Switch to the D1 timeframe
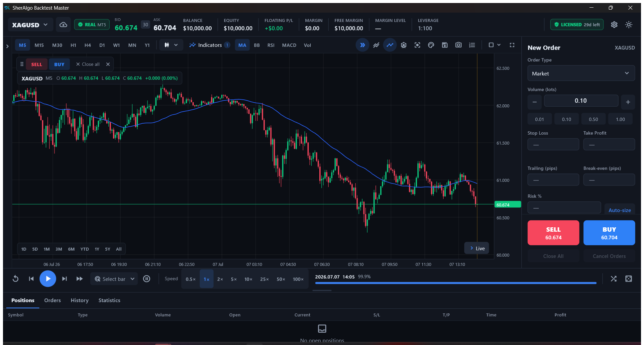Viewport: 644px width, 345px height. (102, 45)
